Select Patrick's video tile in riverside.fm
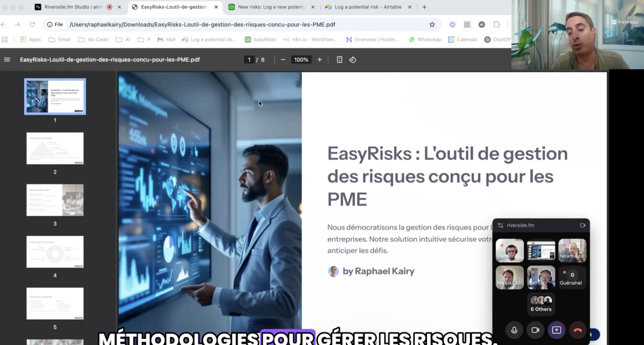 click(541, 277)
